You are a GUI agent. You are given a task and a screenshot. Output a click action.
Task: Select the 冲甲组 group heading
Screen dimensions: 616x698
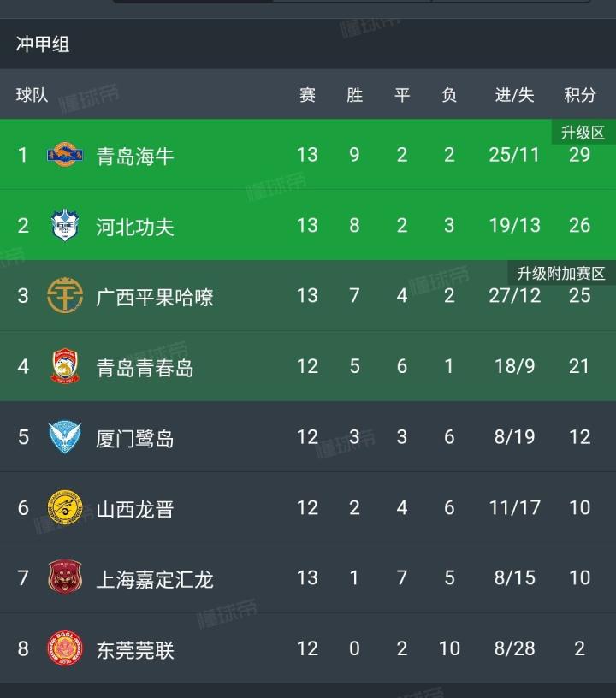click(x=43, y=44)
